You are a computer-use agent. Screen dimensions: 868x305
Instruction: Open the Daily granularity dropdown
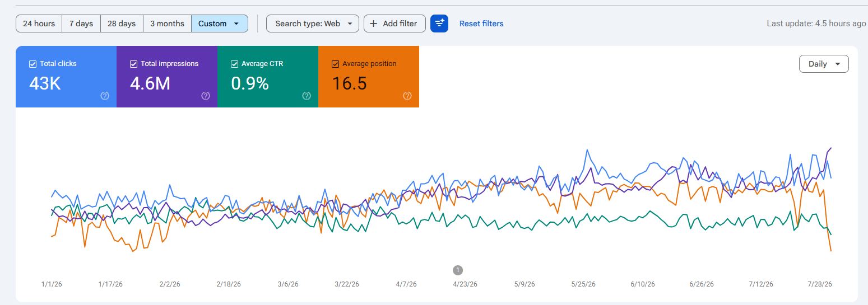tap(824, 64)
